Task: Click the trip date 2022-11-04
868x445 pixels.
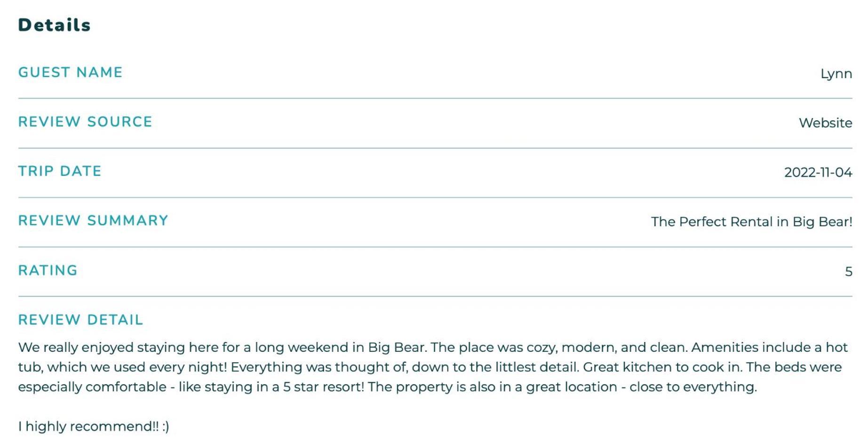Action: [818, 173]
